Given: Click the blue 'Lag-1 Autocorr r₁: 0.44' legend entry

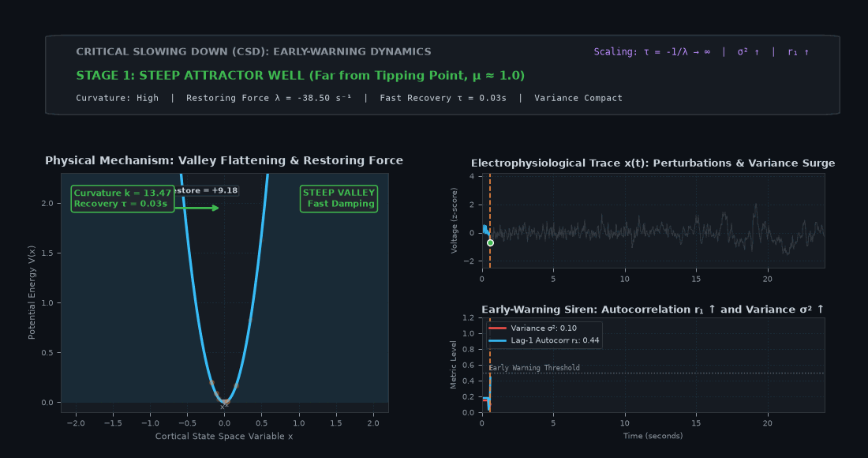Looking at the screenshot, I should (544, 340).
